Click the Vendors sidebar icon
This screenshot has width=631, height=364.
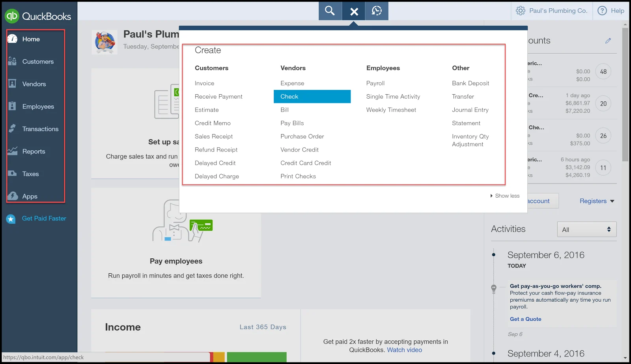tap(13, 84)
